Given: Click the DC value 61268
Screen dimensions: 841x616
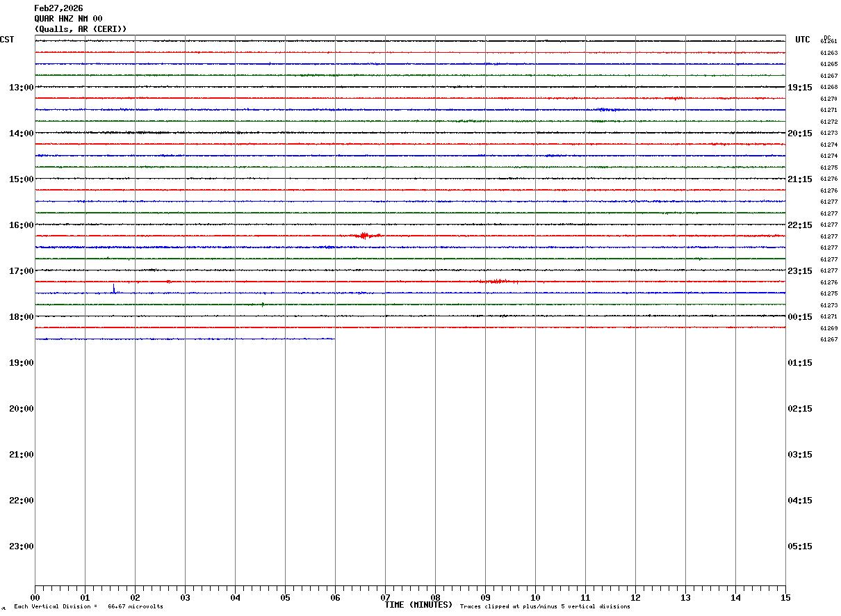Looking at the screenshot, I should [828, 88].
